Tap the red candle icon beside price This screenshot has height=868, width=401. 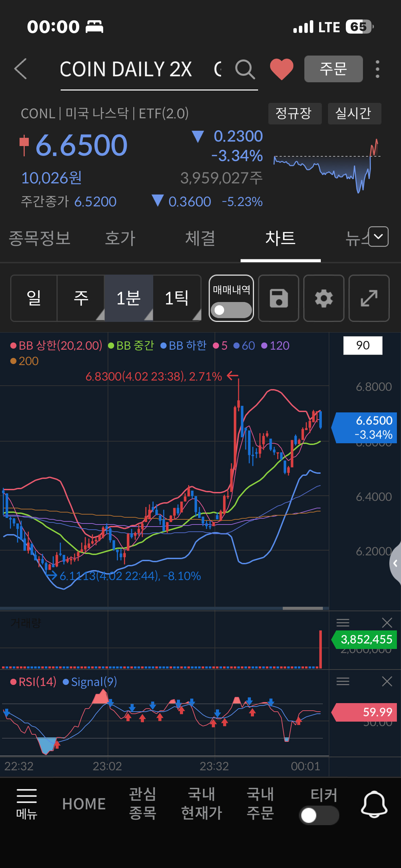click(24, 145)
